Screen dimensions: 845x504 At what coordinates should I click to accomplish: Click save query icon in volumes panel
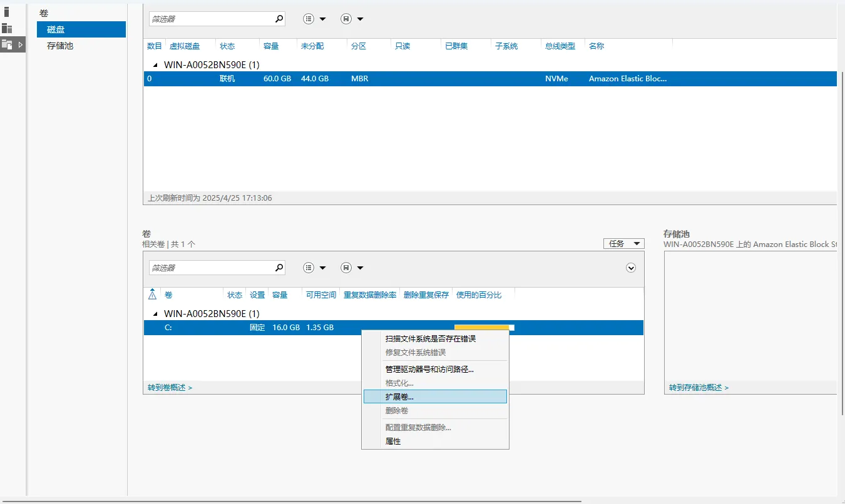coord(352,268)
